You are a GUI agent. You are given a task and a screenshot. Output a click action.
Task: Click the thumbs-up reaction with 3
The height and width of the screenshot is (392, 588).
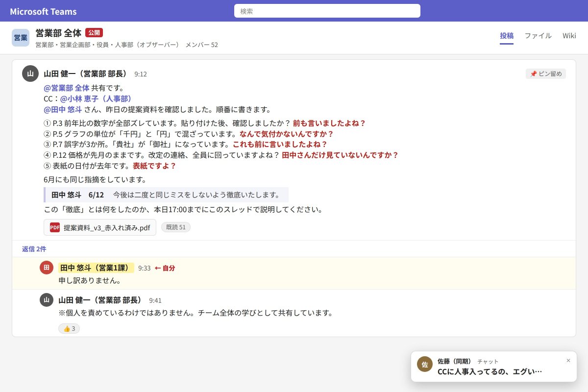pyautogui.click(x=69, y=328)
